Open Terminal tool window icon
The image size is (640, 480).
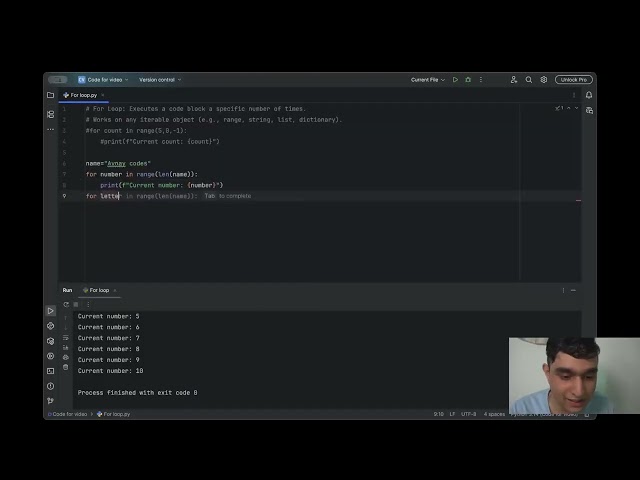point(51,371)
